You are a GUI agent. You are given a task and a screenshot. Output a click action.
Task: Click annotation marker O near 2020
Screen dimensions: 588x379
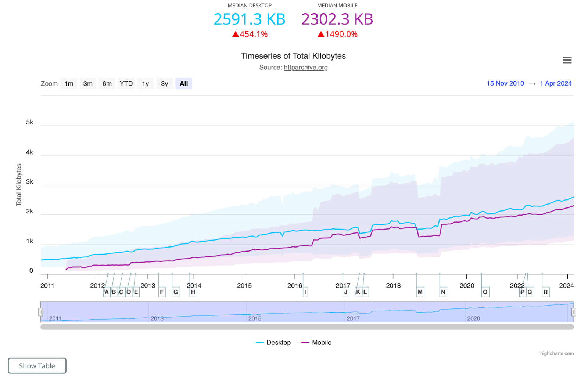(x=485, y=292)
